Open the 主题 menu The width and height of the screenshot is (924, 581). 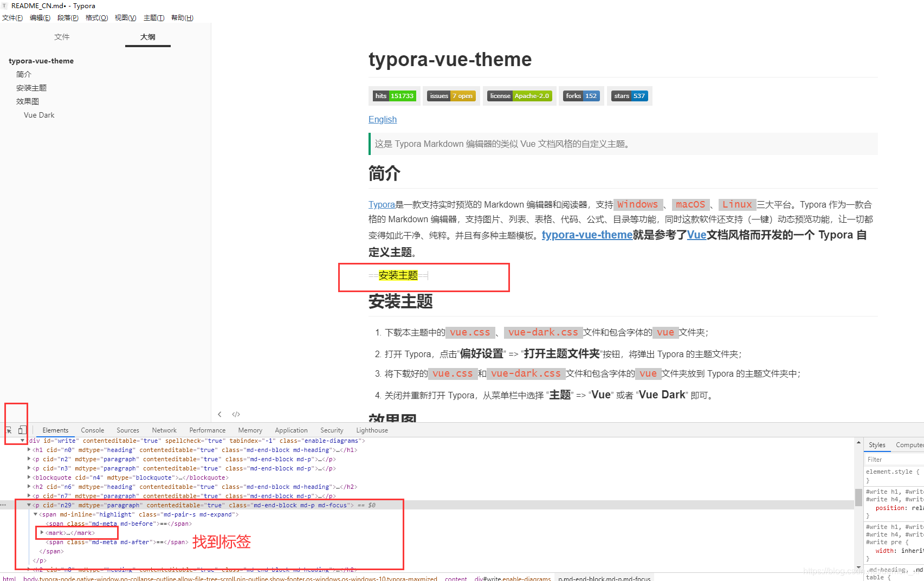click(x=153, y=17)
